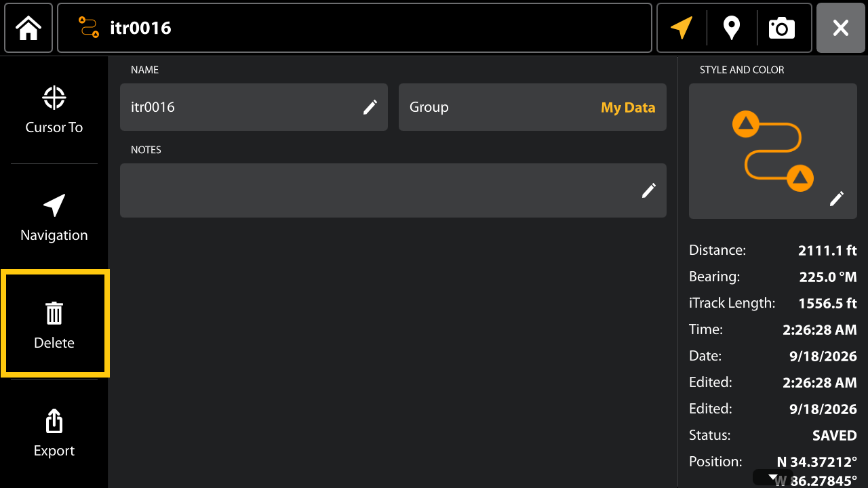
Task: Expand the info list down arrow
Action: click(x=772, y=477)
